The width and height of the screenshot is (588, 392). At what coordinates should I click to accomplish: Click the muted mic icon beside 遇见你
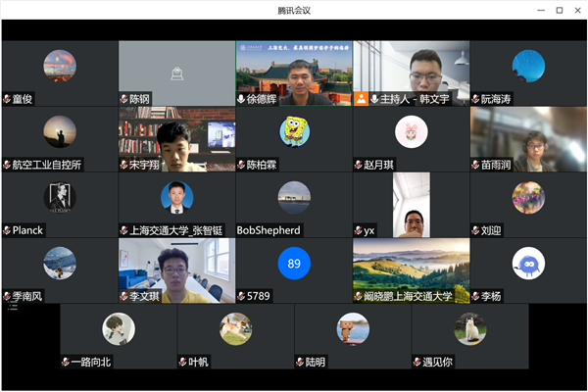click(417, 362)
